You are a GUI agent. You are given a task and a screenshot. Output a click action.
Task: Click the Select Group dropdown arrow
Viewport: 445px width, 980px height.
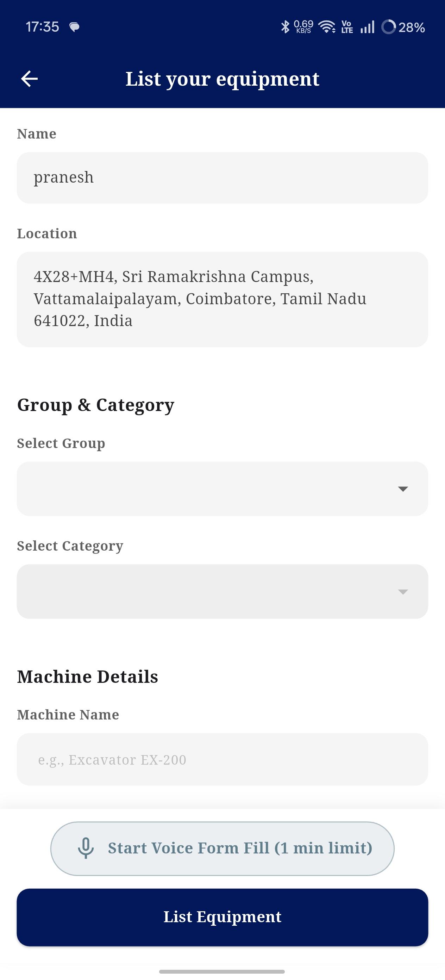pyautogui.click(x=403, y=489)
